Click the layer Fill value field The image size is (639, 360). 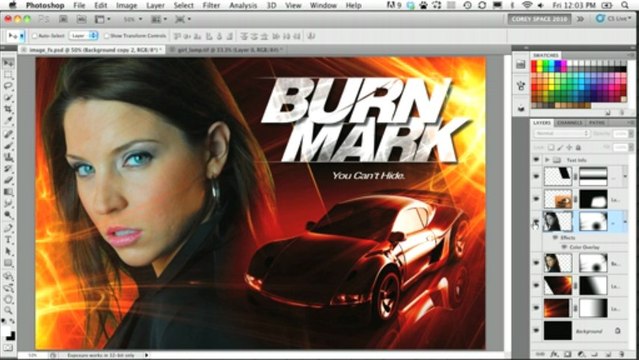pyautogui.click(x=621, y=147)
